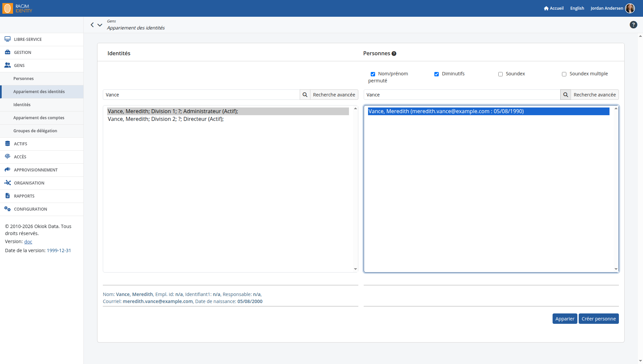The image size is (643, 364).
Task: Click Identités list scroll down arrow
Action: point(355,269)
